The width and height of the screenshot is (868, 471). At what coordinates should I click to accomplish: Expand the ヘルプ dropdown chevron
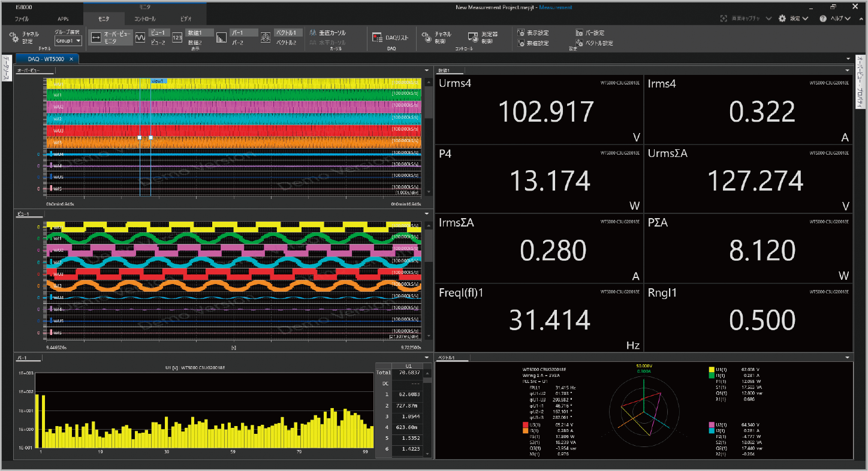point(848,19)
